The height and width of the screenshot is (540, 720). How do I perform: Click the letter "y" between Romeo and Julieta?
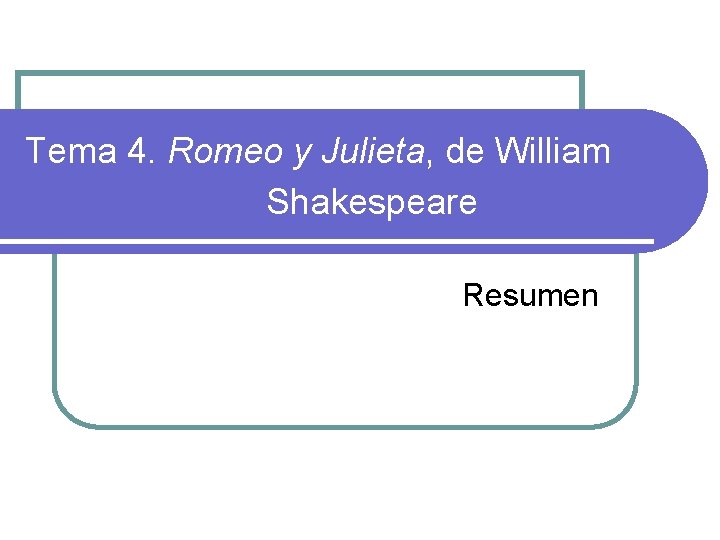[300, 154]
